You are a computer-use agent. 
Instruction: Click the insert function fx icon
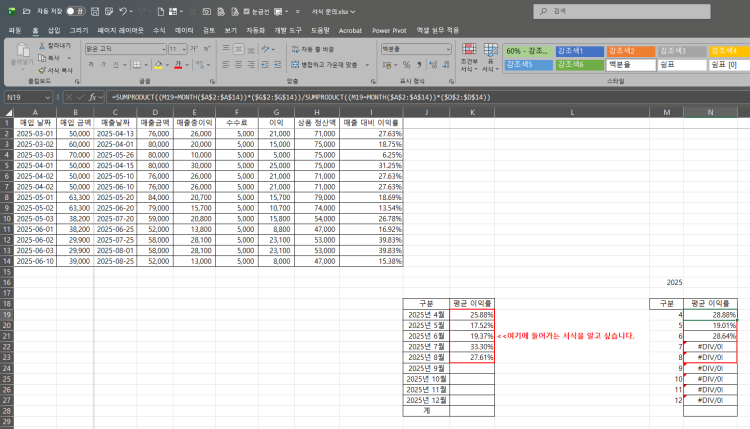coord(97,97)
